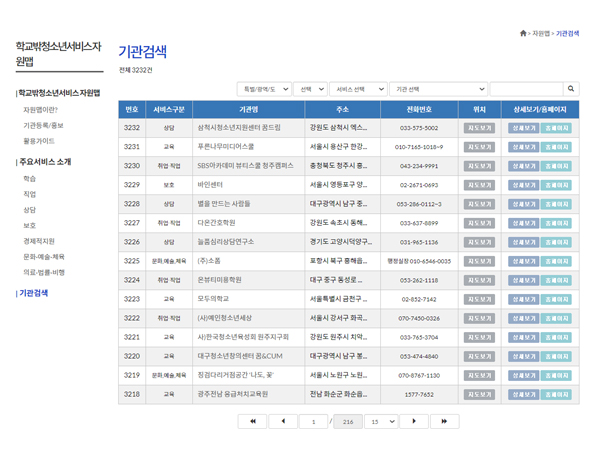Open 기관등록/홍보 in sidebar
600x450 pixels.
pos(43,126)
